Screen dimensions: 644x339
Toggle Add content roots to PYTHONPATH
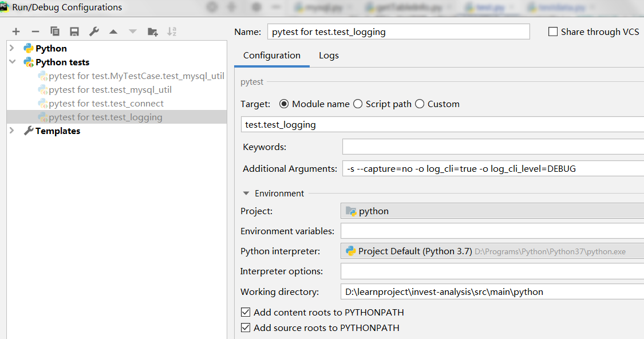246,312
